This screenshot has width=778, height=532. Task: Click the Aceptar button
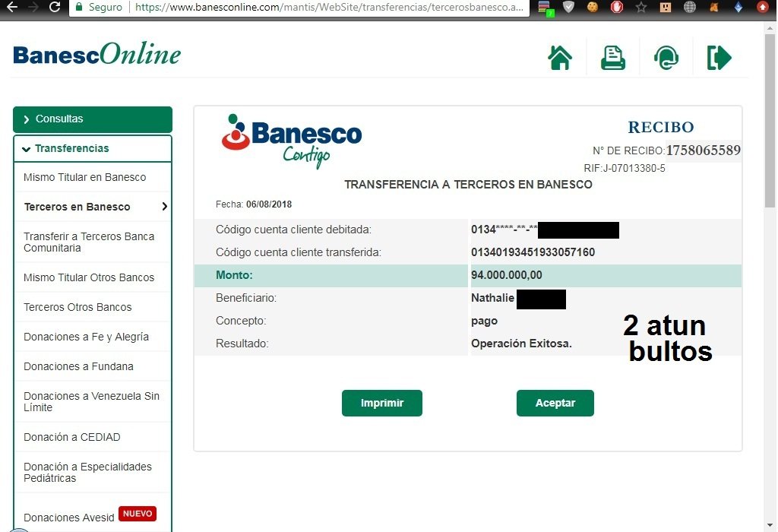(x=555, y=403)
